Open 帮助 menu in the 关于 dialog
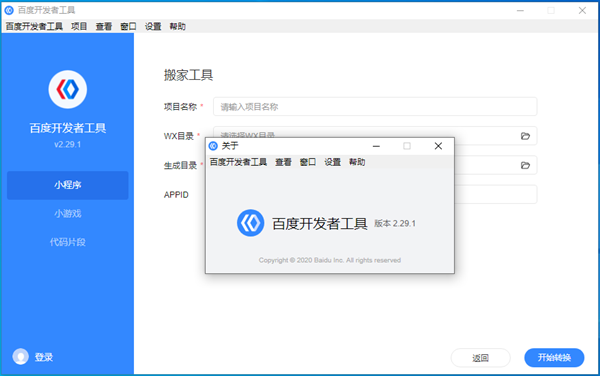The image size is (600, 376). click(x=357, y=162)
